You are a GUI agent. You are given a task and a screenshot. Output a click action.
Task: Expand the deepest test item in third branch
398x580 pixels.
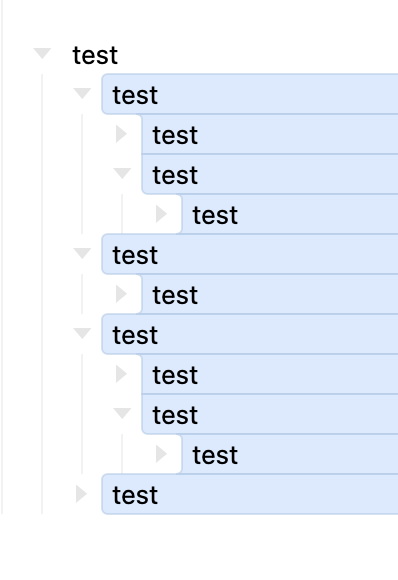(161, 454)
